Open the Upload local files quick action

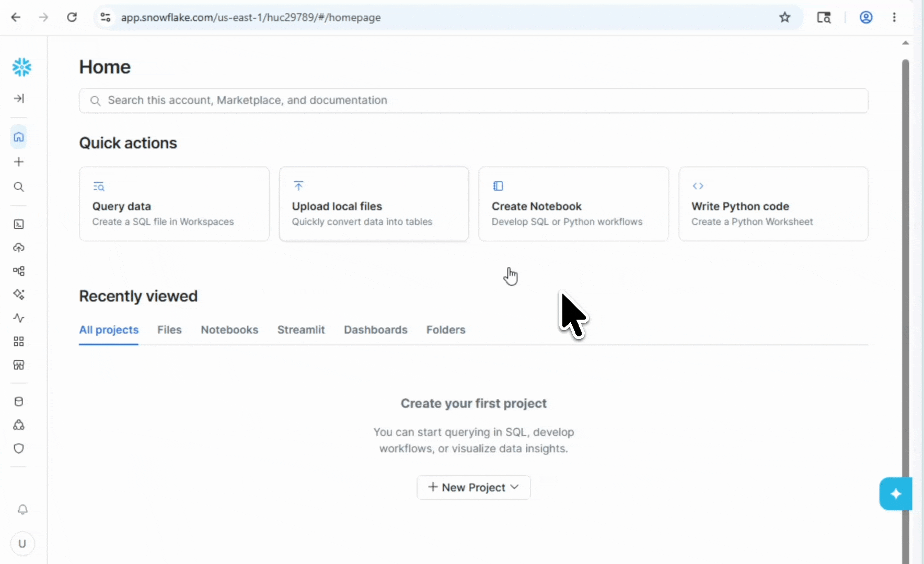tap(374, 204)
